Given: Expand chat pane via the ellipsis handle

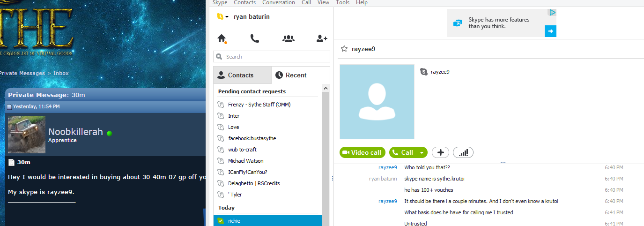Looking at the screenshot, I should click(503, 163).
